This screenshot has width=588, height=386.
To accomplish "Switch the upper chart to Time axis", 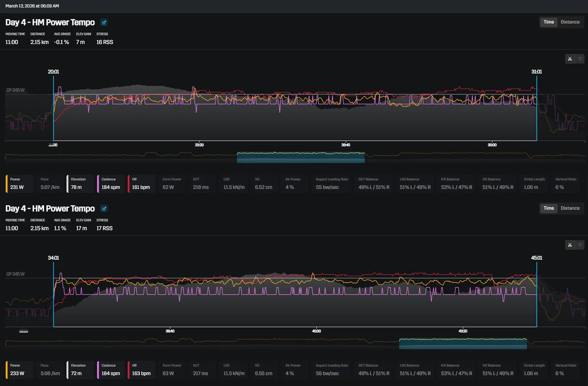I will (549, 22).
